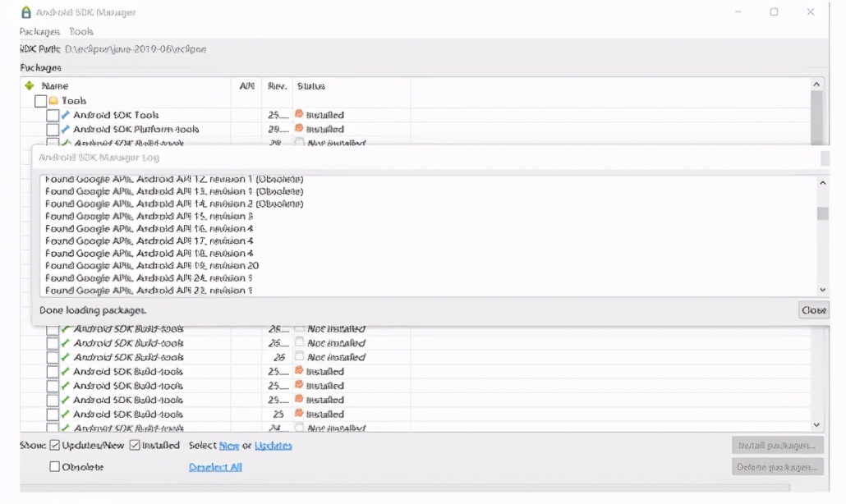Viewport: 846px width, 504px height.
Task: Click the wrench icon for Android SDK Platform-tools
Action: [x=66, y=129]
